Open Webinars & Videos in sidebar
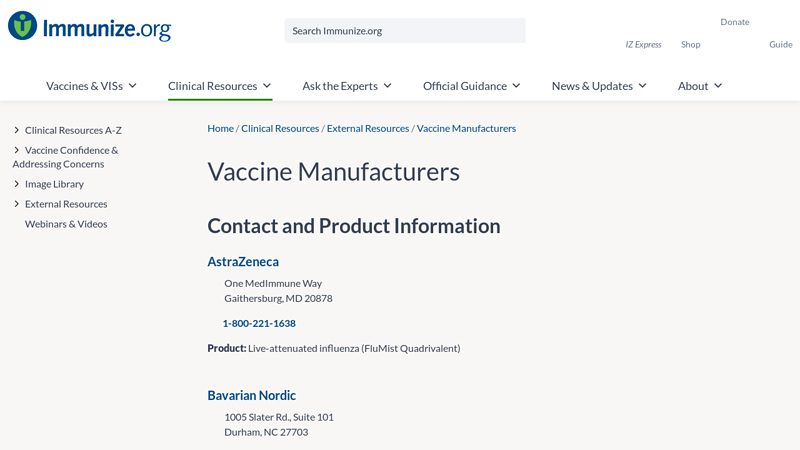Image resolution: width=800 pixels, height=450 pixels. tap(66, 223)
